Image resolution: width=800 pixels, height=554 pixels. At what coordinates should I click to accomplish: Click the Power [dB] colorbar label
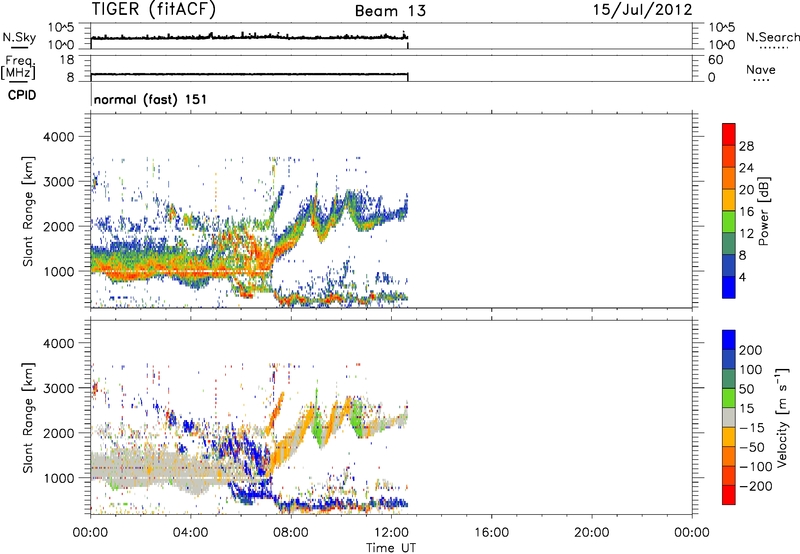click(x=763, y=211)
